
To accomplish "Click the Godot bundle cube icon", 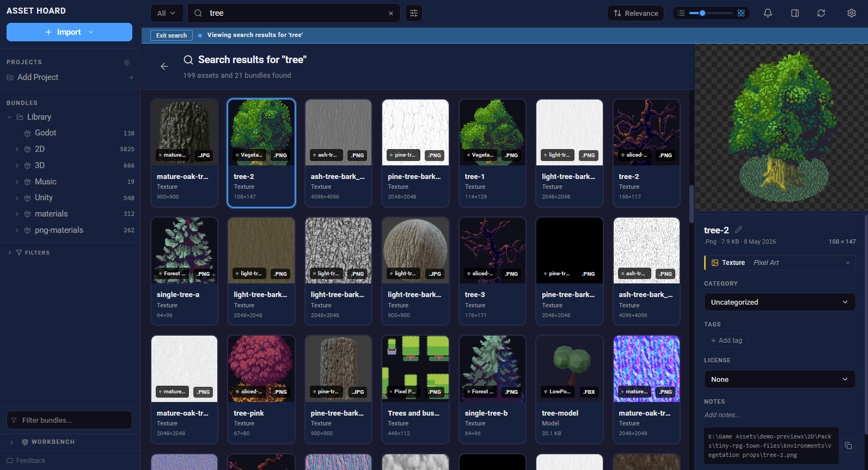I will click(x=27, y=133).
